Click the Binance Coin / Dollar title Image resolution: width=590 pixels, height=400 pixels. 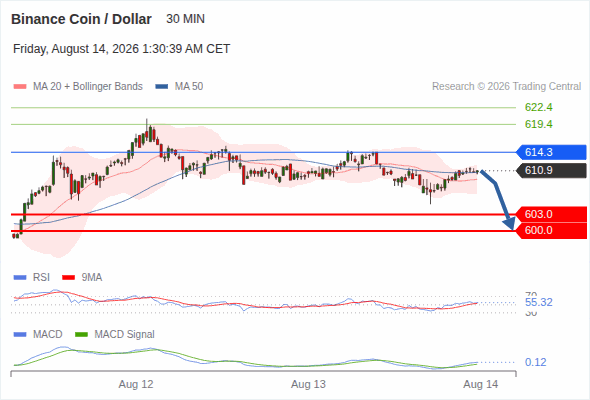[81, 19]
